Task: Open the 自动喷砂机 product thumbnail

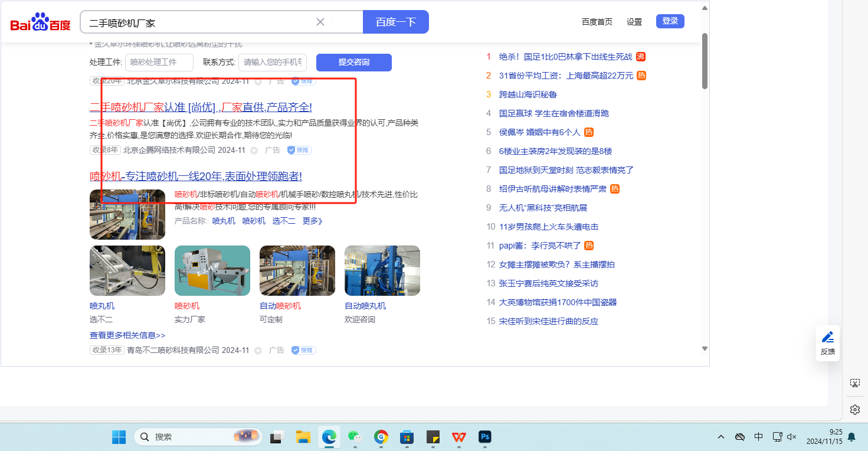Action: 297,270
